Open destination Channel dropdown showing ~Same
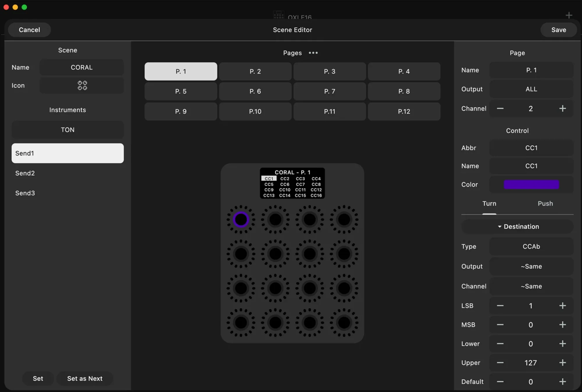This screenshot has width=582, height=392. [531, 286]
